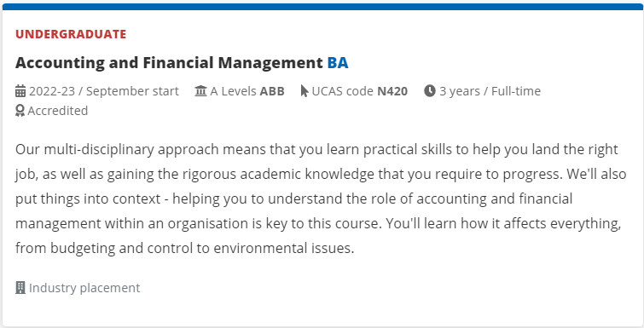Click the award ribbon icon beside Accredited
Image resolution: width=644 pixels, height=328 pixels.
(20, 111)
